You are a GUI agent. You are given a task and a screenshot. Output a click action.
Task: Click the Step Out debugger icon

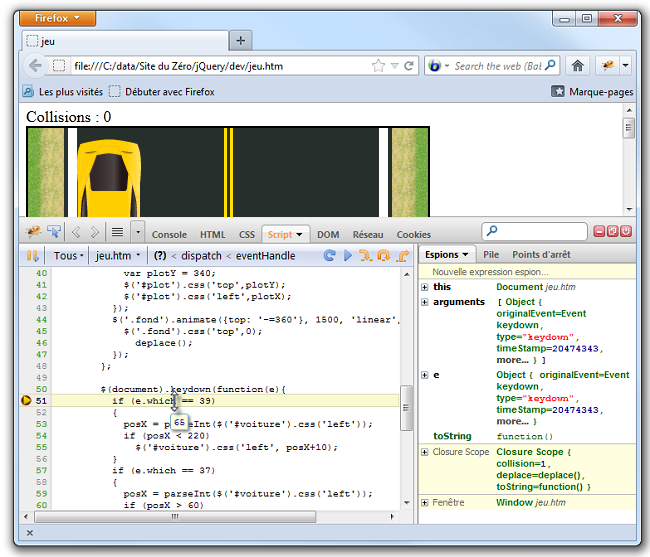coord(401,256)
